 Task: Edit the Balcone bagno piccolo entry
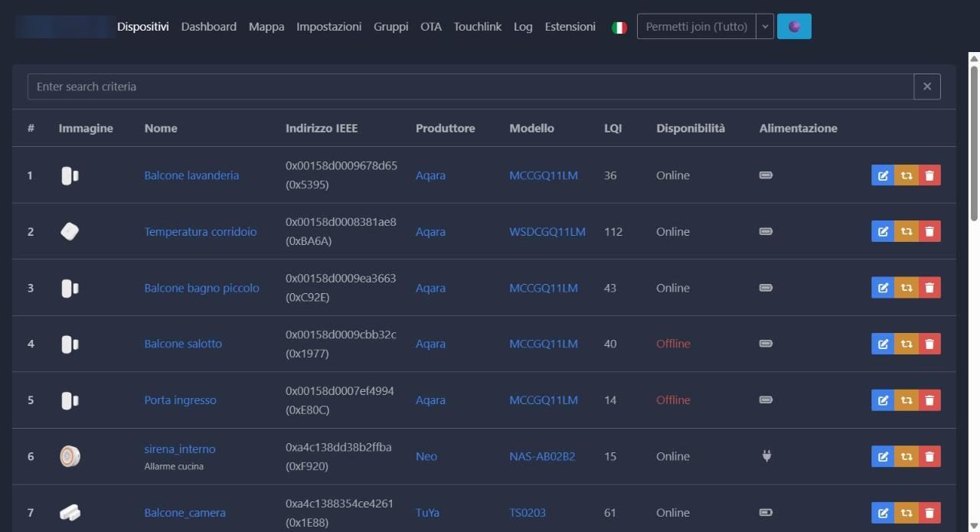(x=883, y=288)
